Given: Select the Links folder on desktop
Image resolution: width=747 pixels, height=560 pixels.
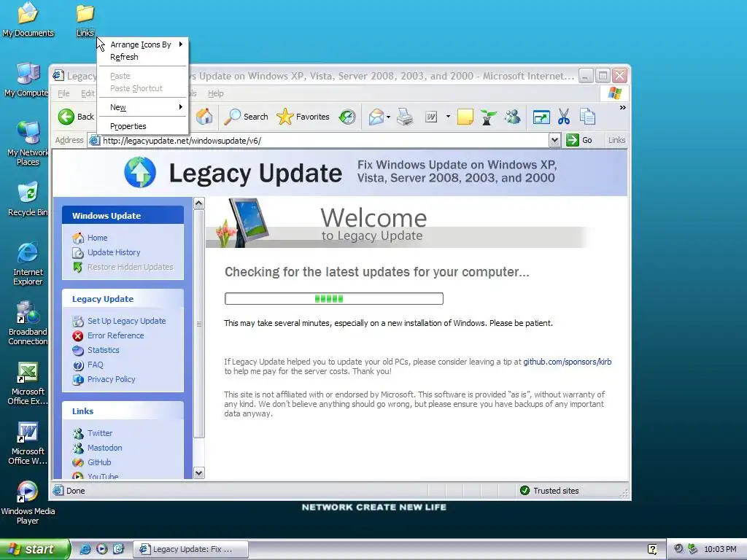Looking at the screenshot, I should coord(85,20).
